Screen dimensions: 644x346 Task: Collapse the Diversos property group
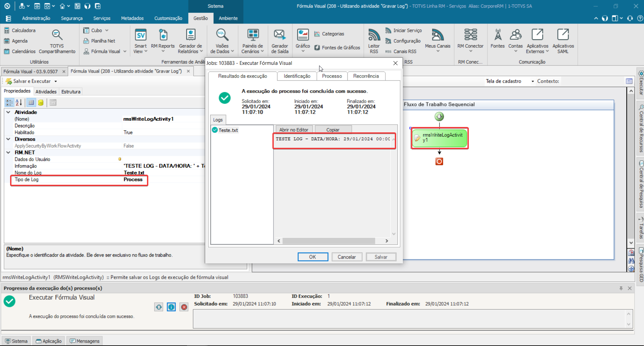(8, 139)
